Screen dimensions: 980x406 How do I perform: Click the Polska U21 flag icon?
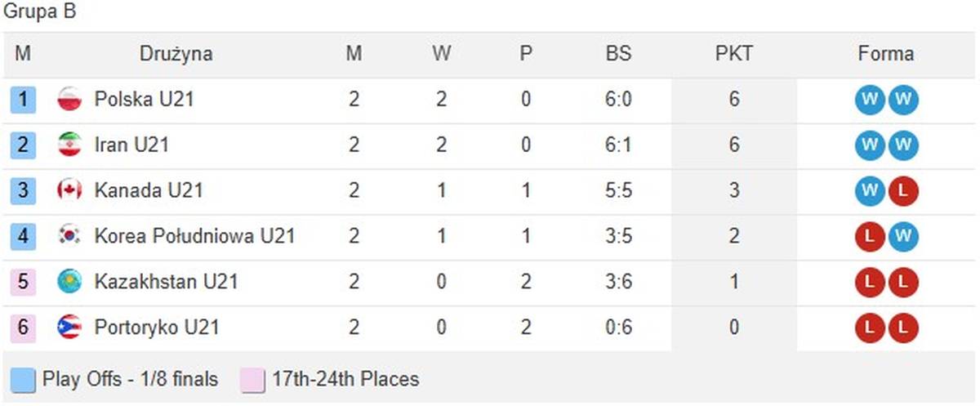[69, 100]
